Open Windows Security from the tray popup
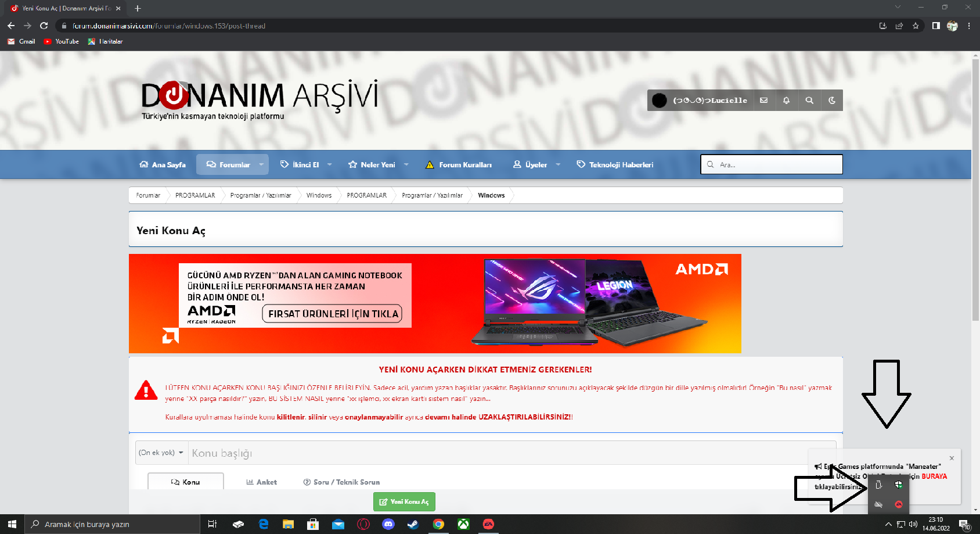980x534 pixels. click(x=899, y=485)
